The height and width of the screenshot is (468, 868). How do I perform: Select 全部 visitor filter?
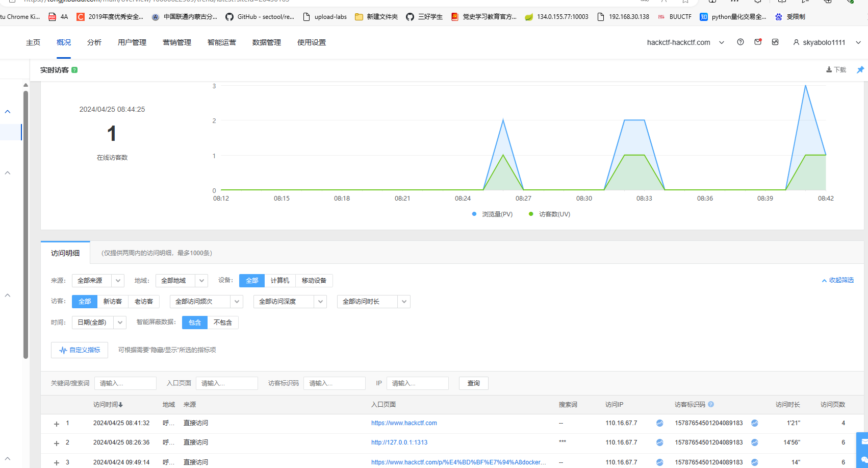85,302
